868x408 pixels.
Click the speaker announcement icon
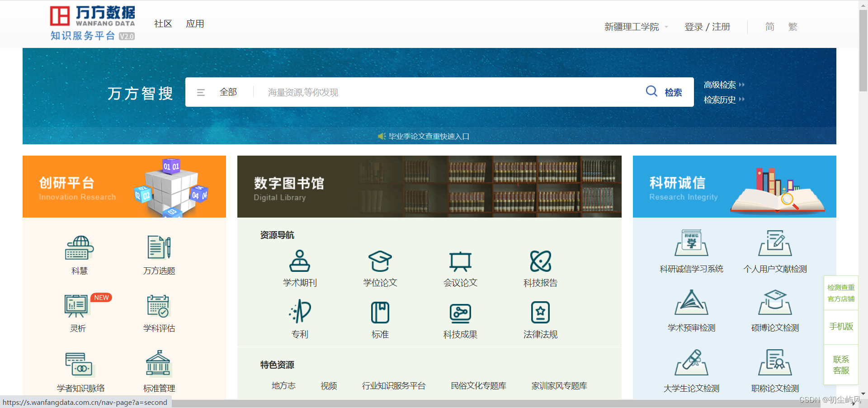tap(382, 136)
